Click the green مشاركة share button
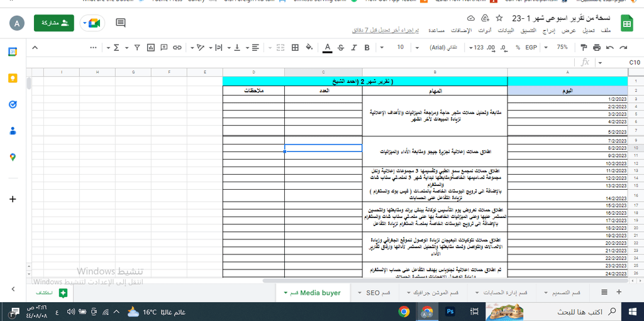Viewport: 644px width, 321px height. [54, 23]
